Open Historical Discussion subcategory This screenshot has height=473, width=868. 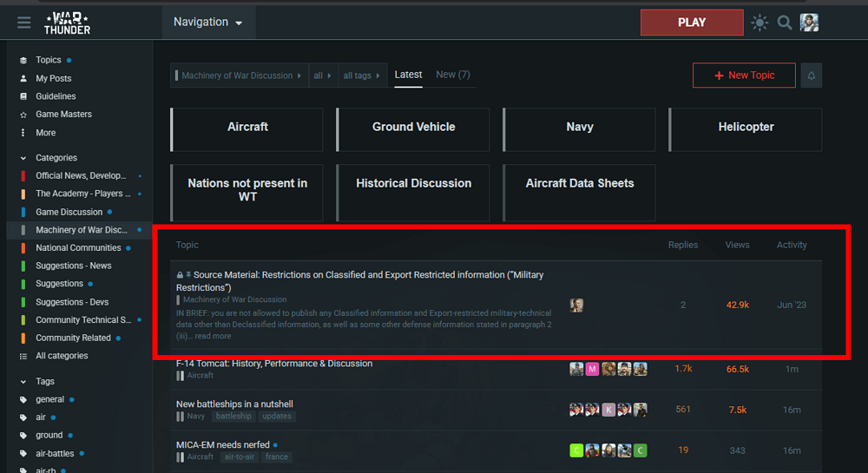tap(413, 193)
